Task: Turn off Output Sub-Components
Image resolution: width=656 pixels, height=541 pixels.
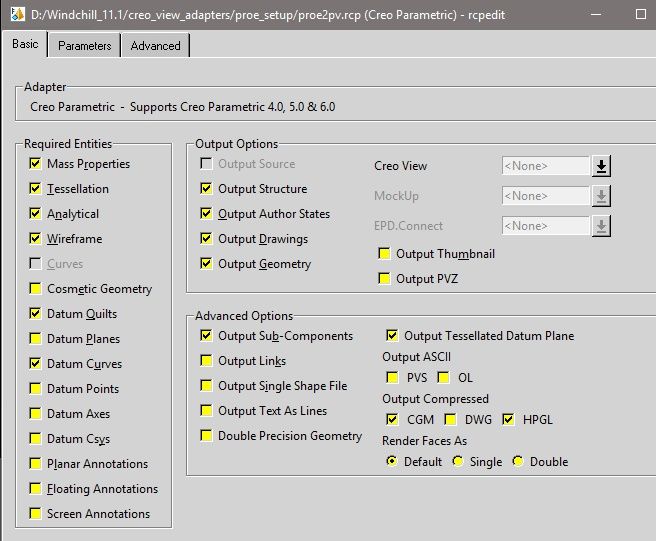Action: click(x=207, y=336)
